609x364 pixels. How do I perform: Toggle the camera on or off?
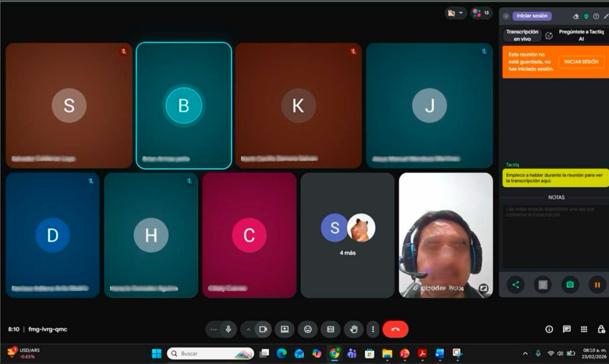point(263,329)
